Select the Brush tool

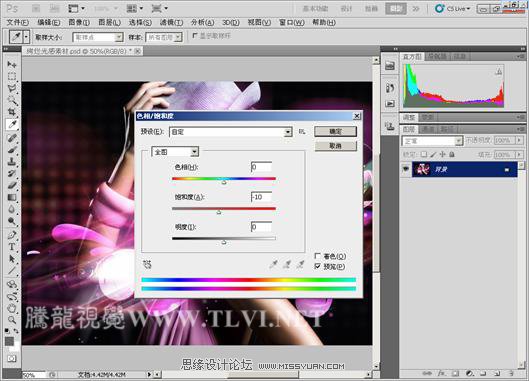[x=12, y=149]
